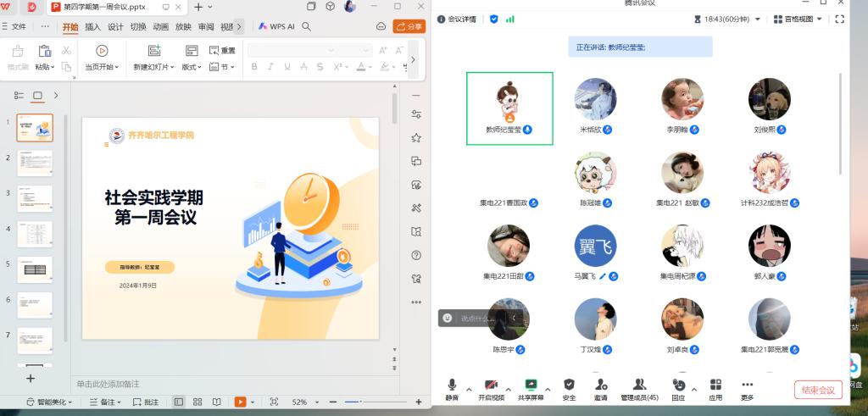Select slide 5 thumbnail in the slide panel

[x=35, y=269]
